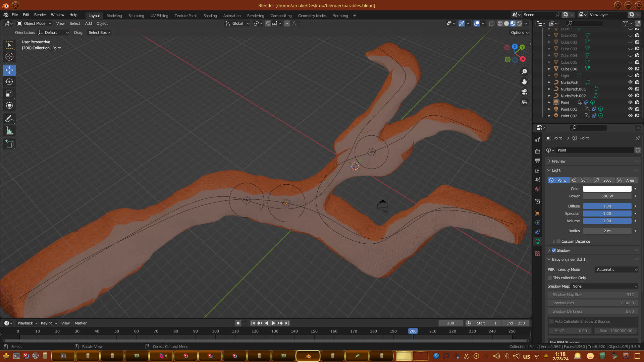The width and height of the screenshot is (644, 362).
Task: Select the Measure tool
Action: 9,131
